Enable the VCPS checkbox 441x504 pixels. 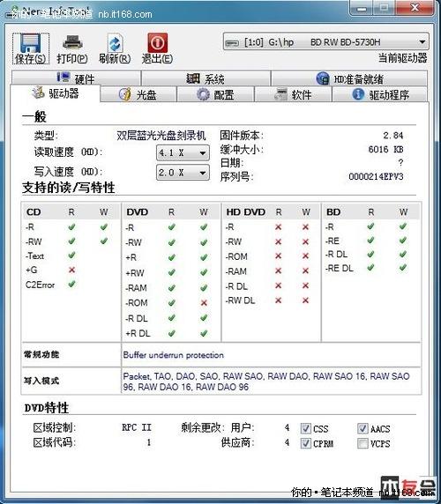[x=363, y=443]
